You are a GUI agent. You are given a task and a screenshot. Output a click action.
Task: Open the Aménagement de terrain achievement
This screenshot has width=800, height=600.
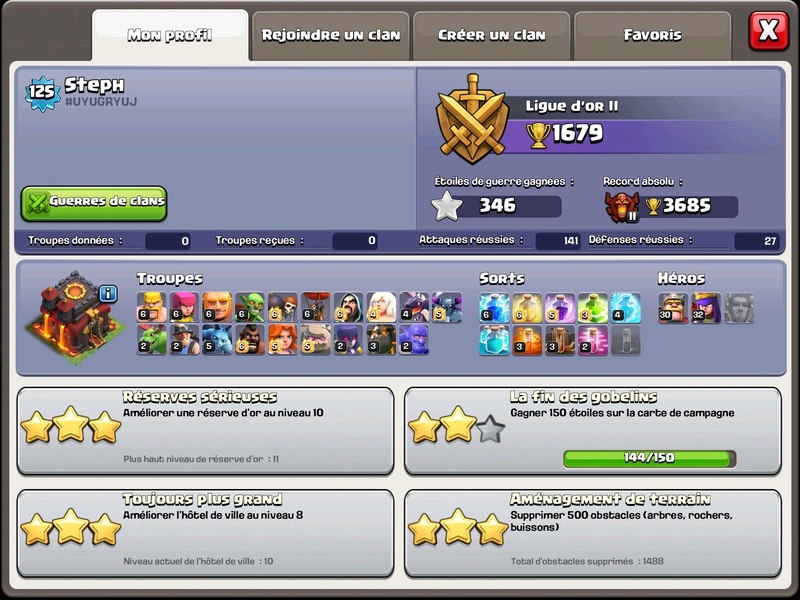(x=593, y=534)
